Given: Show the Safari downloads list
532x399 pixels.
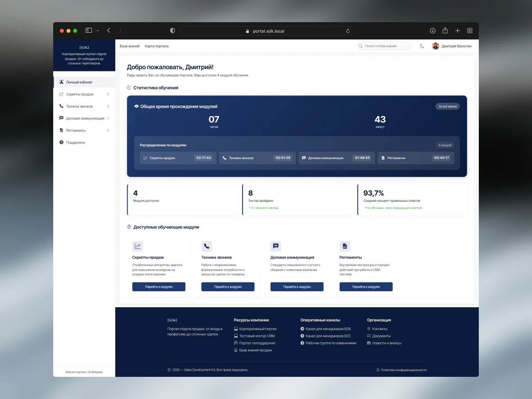Looking at the screenshot, I should click(x=433, y=31).
